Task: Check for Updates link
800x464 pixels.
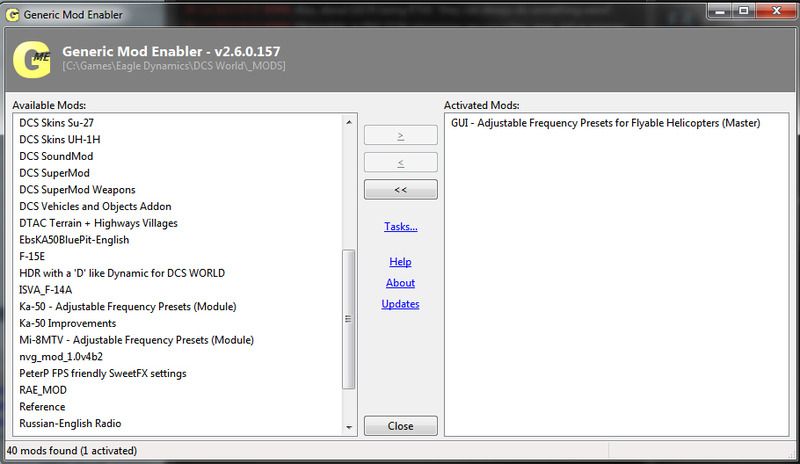Action: point(400,304)
